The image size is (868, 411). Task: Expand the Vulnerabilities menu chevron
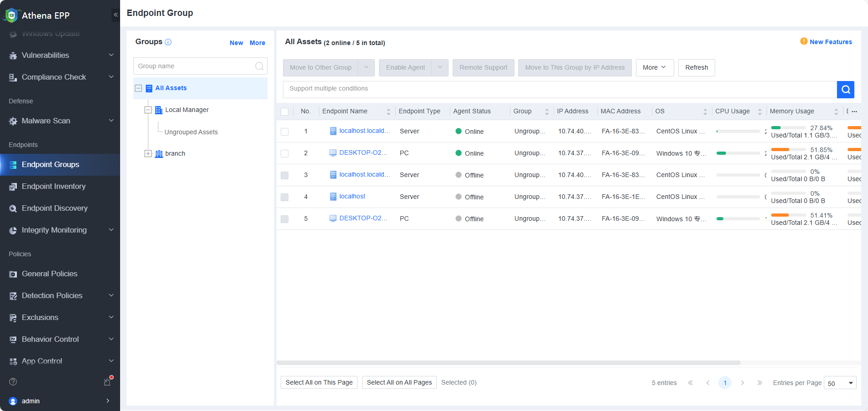pyautogui.click(x=111, y=55)
